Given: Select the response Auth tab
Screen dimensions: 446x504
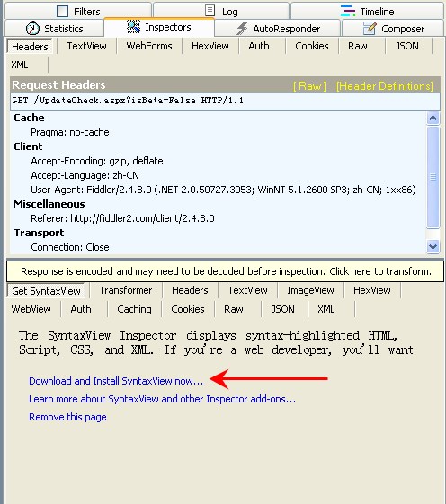Looking at the screenshot, I should (81, 309).
